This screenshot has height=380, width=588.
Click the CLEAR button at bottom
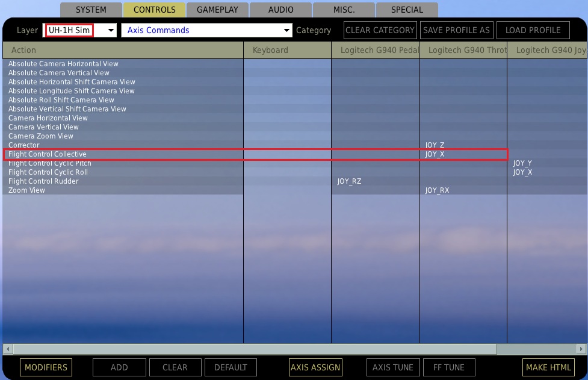[x=175, y=367]
